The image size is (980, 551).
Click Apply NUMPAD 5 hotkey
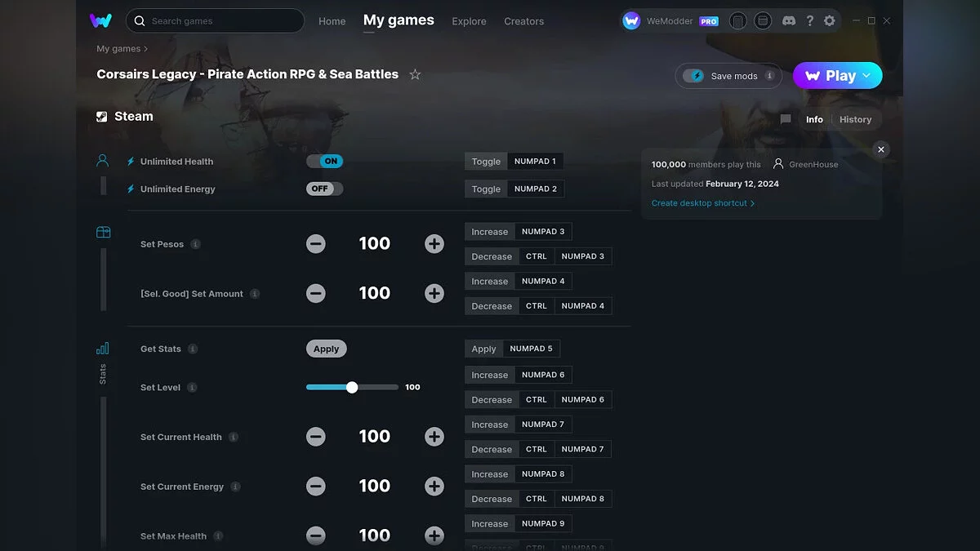[x=512, y=349]
